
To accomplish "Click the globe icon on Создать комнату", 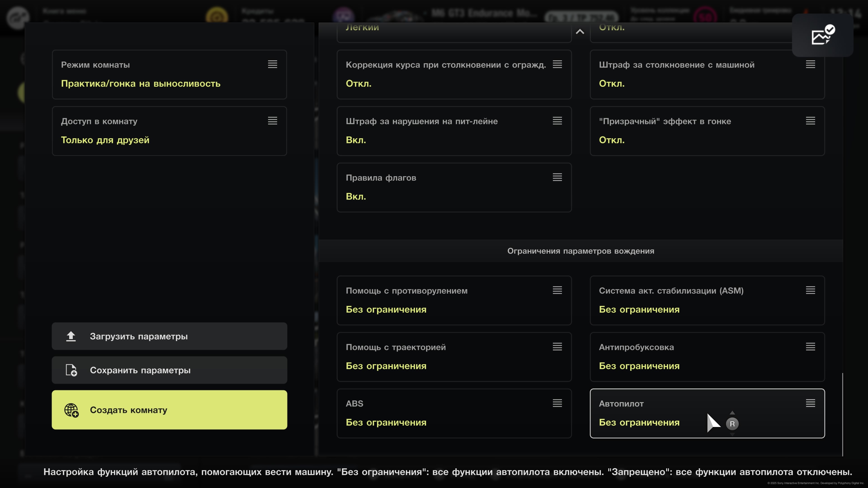I will pos(71,410).
